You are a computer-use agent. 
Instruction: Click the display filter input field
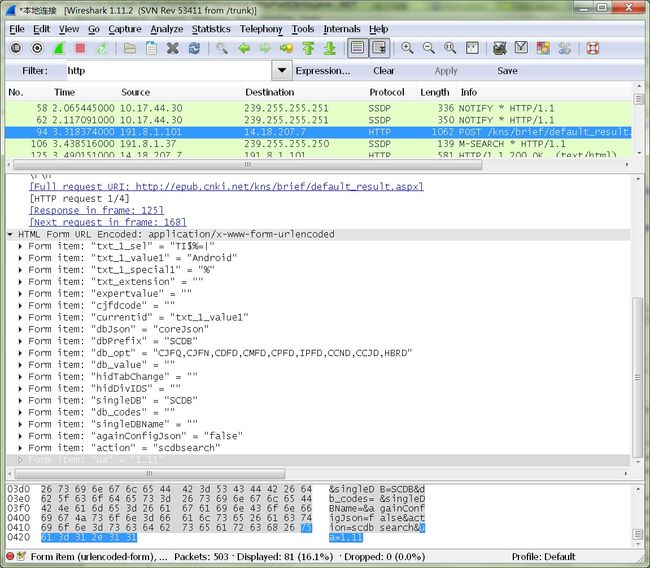[x=169, y=70]
